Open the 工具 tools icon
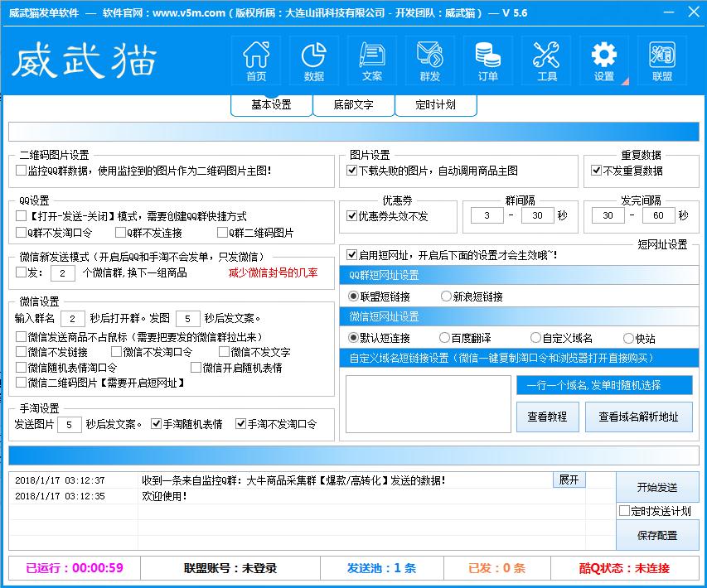707x588 pixels. coord(546,60)
